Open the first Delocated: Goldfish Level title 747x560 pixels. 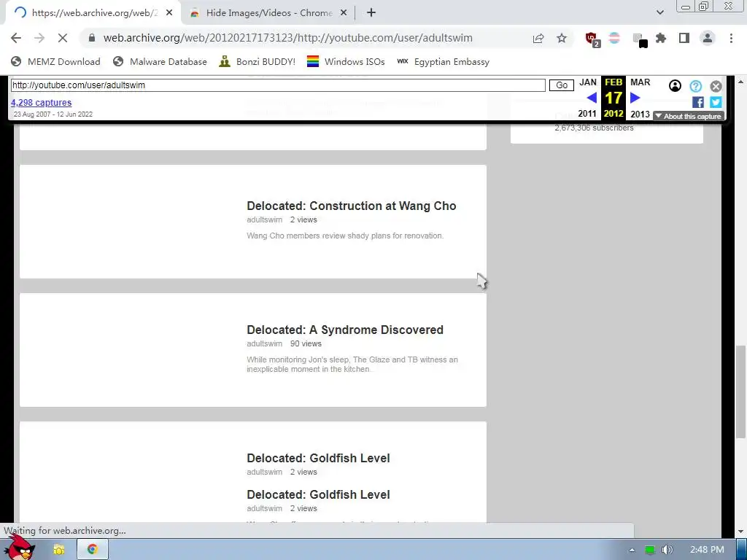pos(318,458)
